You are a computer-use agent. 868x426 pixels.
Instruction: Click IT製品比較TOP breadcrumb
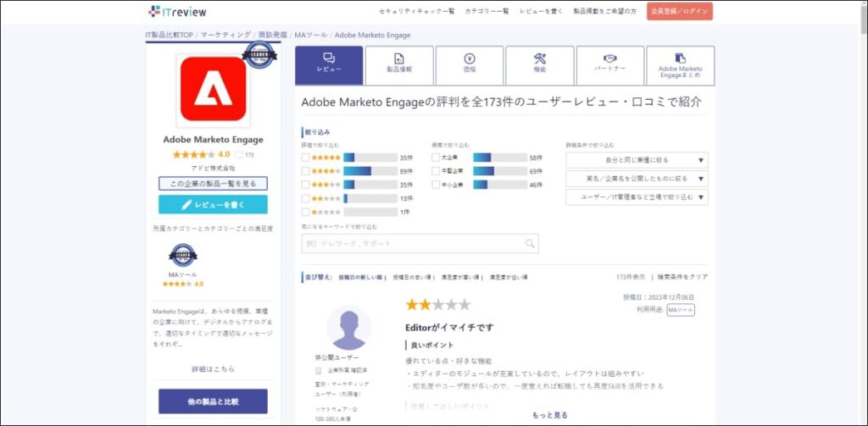pos(170,35)
